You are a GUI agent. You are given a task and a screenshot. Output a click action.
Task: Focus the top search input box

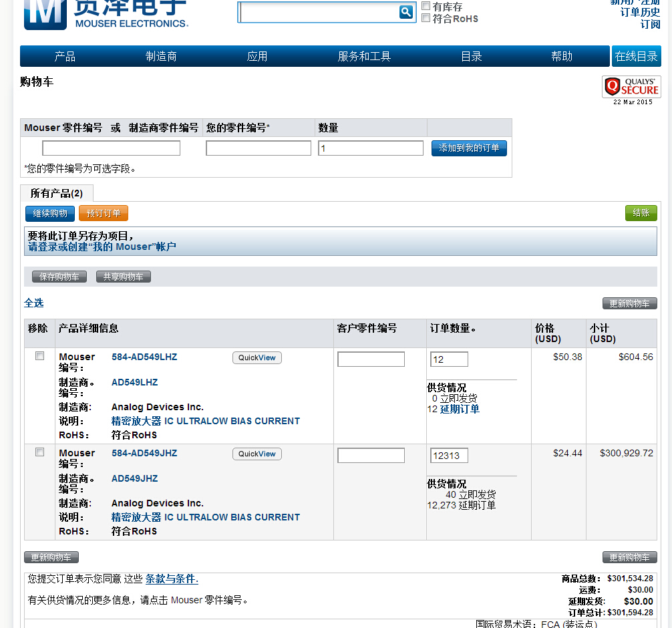click(x=319, y=12)
